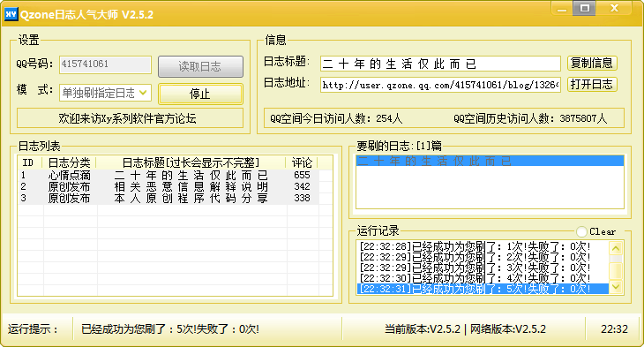The width and height of the screenshot is (644, 347).
Task: Click the QQ空间今日访问人数 text
Action: point(336,119)
